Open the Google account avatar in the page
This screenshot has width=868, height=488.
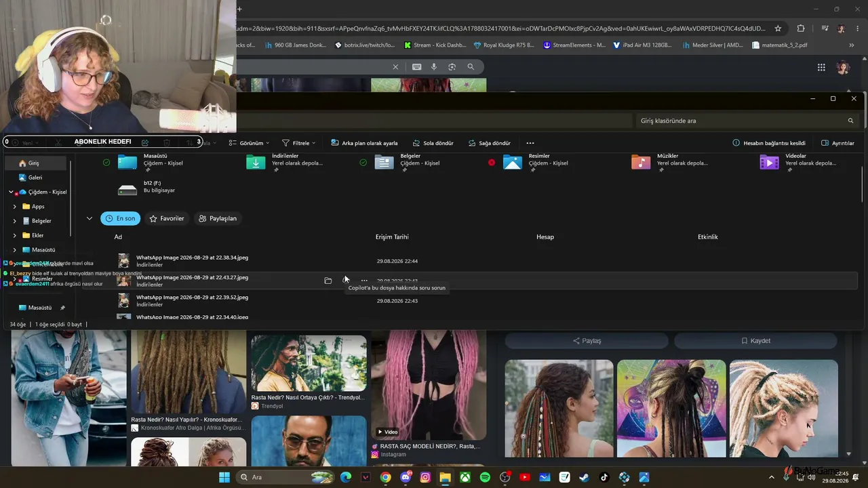pyautogui.click(x=843, y=67)
